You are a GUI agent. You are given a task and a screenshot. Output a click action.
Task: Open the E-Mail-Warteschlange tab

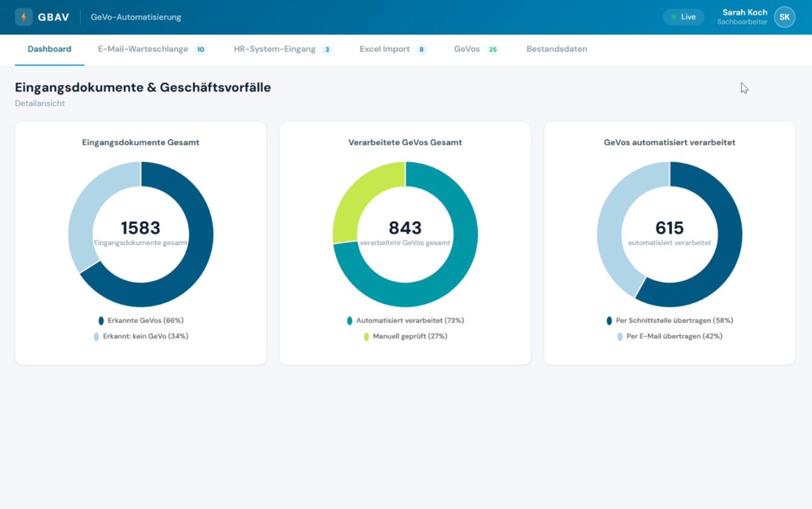[x=143, y=49]
